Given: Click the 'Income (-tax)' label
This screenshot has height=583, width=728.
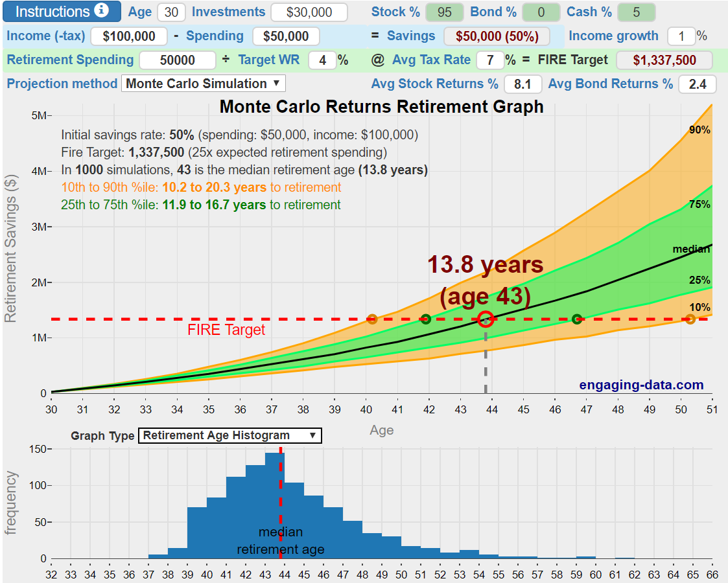Looking at the screenshot, I should click(x=46, y=36).
